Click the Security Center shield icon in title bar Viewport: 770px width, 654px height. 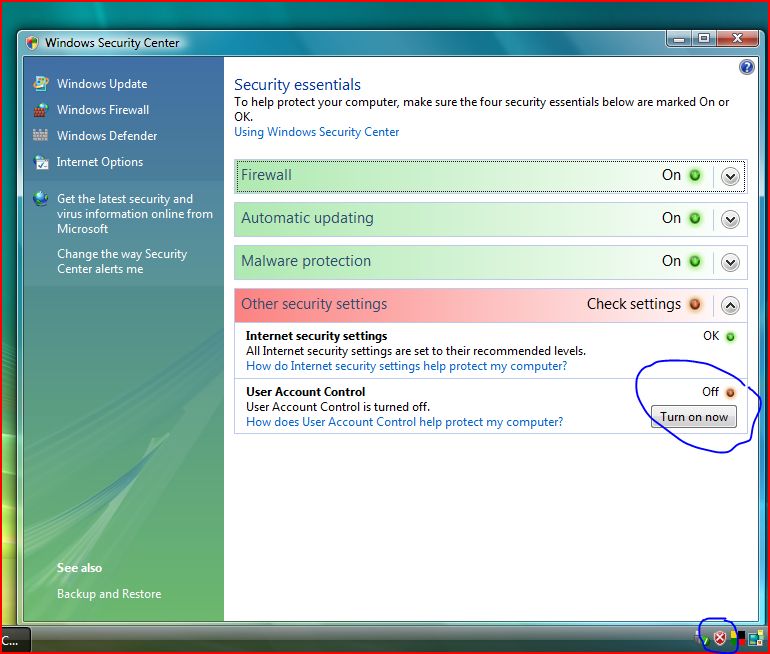(32, 43)
